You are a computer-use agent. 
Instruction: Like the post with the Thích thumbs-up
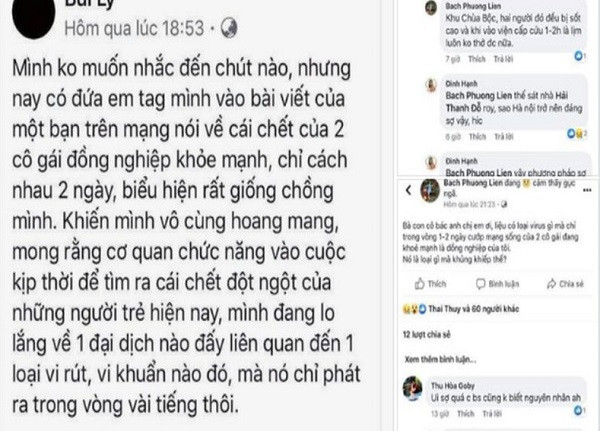431,284
